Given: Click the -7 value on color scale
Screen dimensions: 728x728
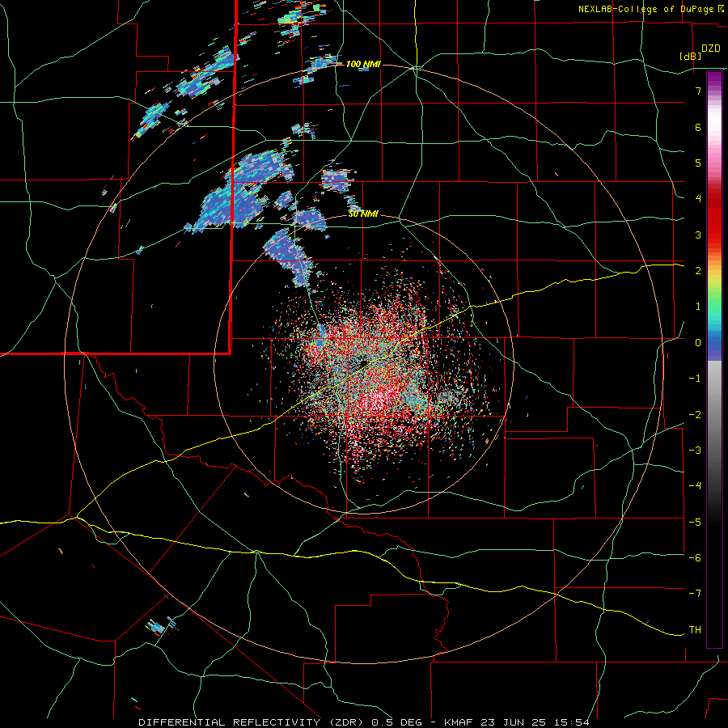Looking at the screenshot, I should [695, 594].
